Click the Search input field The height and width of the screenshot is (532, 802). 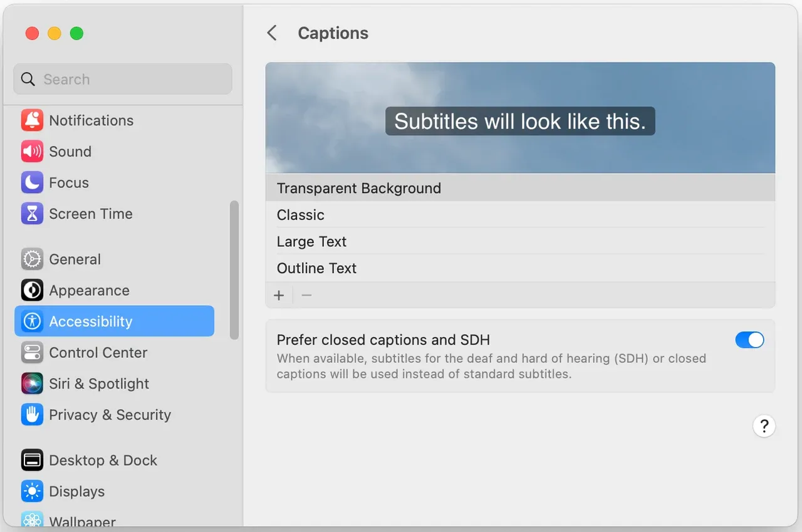click(123, 79)
